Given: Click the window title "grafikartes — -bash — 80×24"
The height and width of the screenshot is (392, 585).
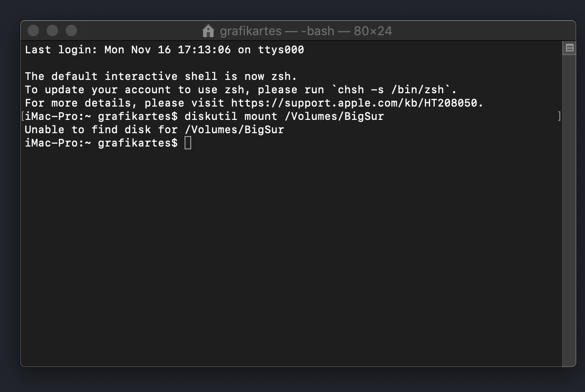Looking at the screenshot, I should point(306,31).
